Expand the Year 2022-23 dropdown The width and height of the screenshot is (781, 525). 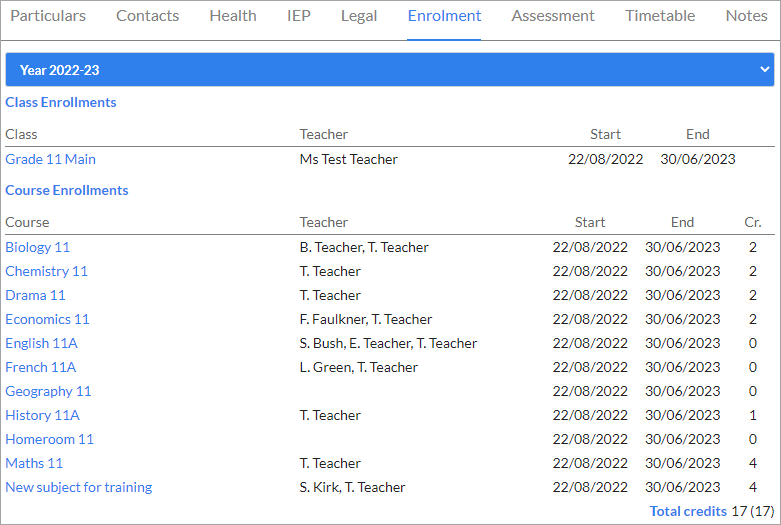[x=390, y=70]
